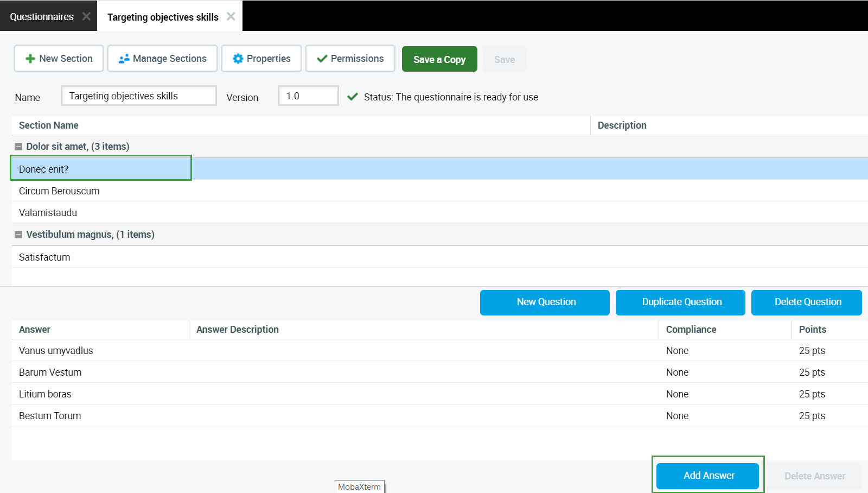The height and width of the screenshot is (493, 868).
Task: Close the Questionnaires tab
Action: (86, 16)
